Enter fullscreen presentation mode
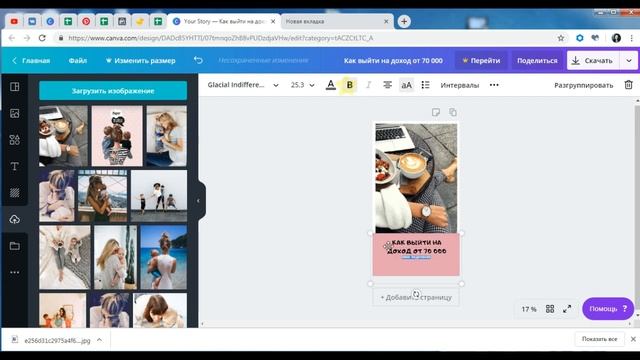 (567, 309)
